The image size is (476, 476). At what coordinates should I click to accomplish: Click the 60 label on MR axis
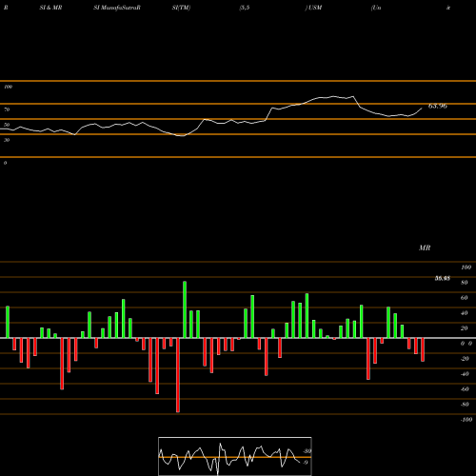(465, 298)
